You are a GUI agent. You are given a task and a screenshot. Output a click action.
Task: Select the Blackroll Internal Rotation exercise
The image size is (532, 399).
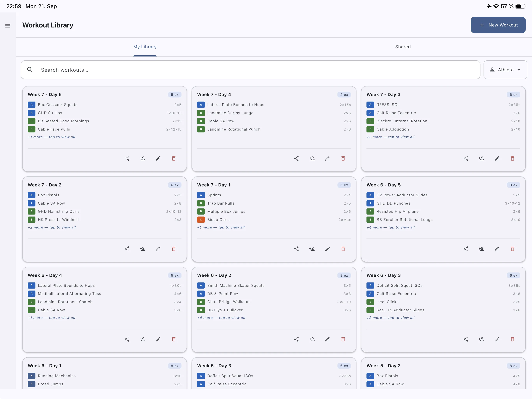click(x=443, y=121)
